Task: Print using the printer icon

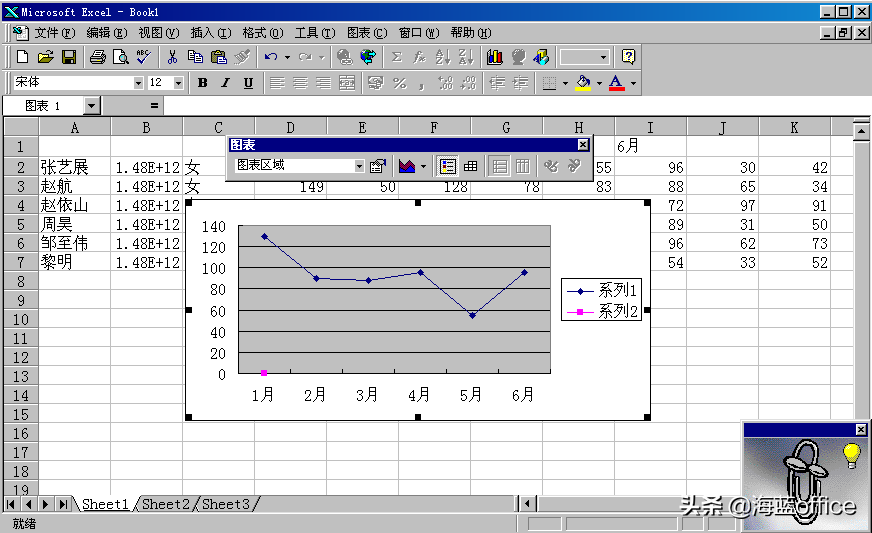Action: click(x=98, y=57)
